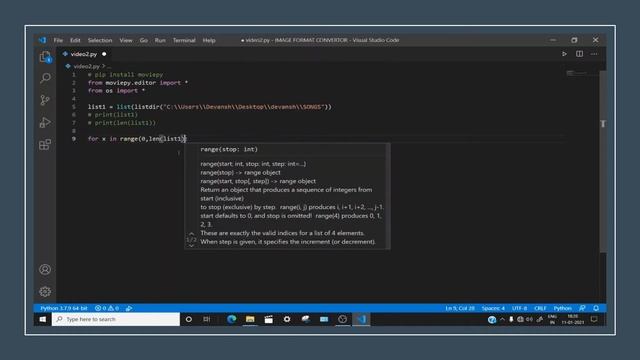Click the taskbar search box
This screenshot has width=640, height=360.
click(116, 319)
